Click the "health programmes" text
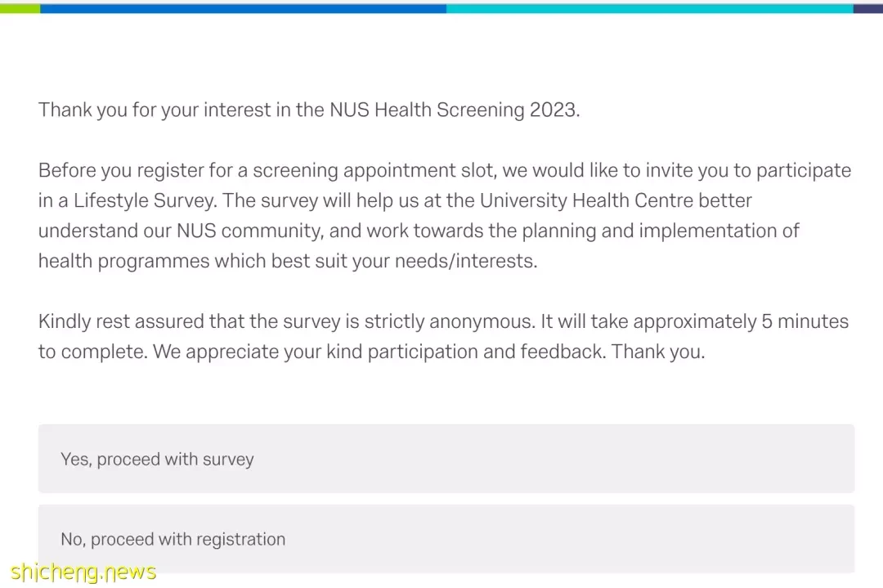 124,262
